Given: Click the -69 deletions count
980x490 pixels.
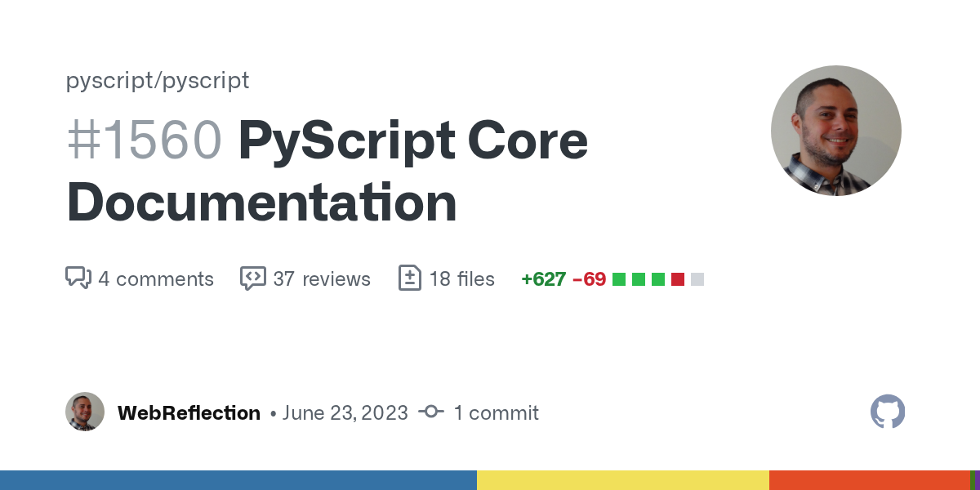Looking at the screenshot, I should [589, 279].
